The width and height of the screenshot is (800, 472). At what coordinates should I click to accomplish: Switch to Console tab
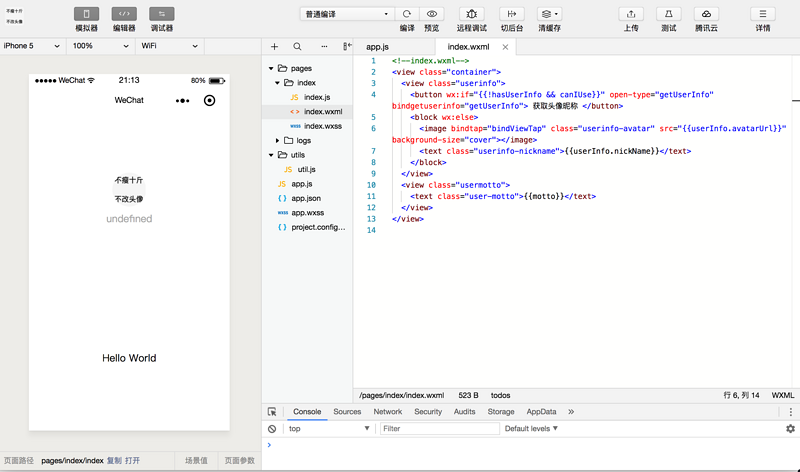(x=307, y=412)
